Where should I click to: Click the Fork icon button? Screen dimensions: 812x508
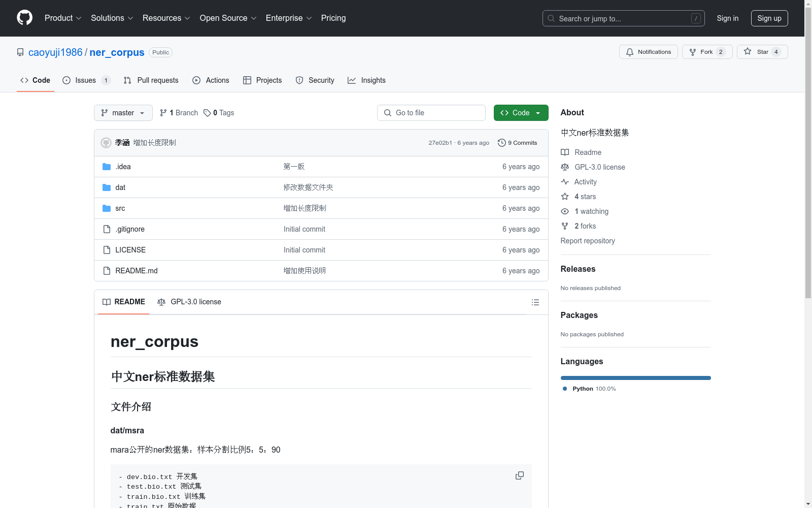click(693, 52)
